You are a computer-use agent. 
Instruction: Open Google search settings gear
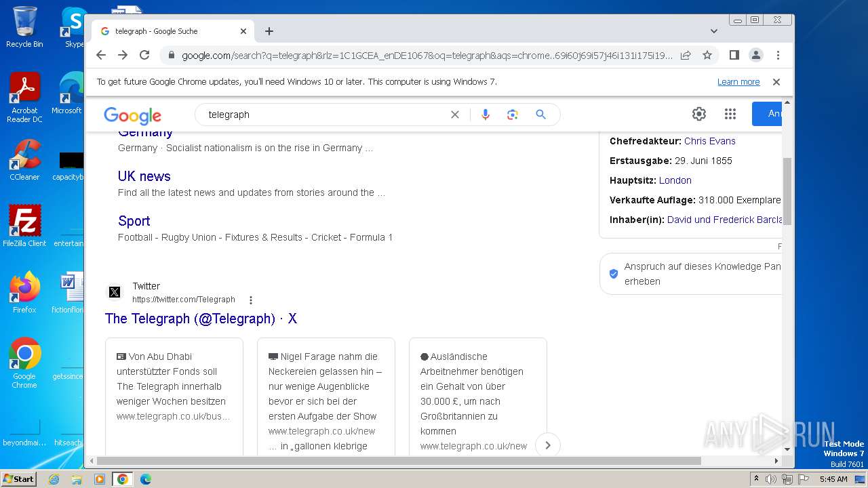tap(699, 114)
